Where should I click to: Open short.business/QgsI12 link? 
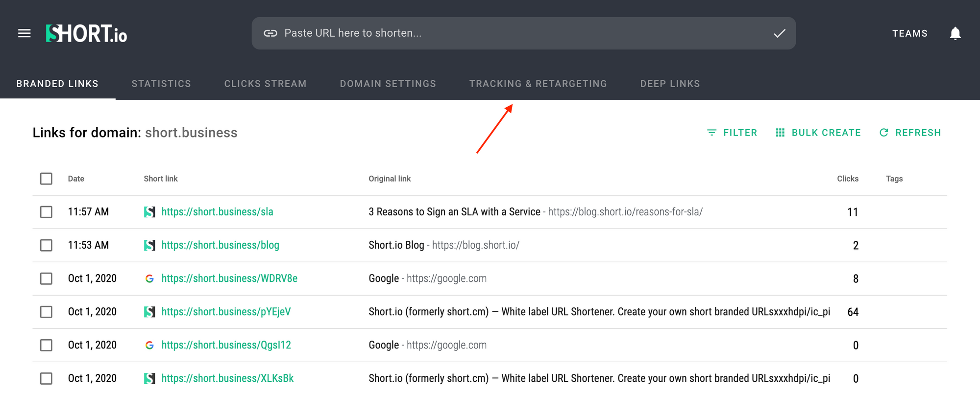pyautogui.click(x=226, y=345)
